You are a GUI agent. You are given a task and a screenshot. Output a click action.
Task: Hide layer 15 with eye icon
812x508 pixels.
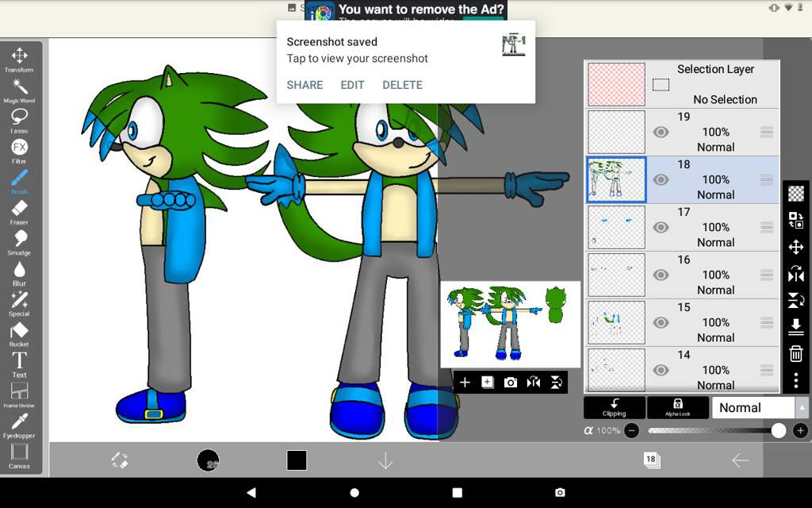(x=661, y=323)
